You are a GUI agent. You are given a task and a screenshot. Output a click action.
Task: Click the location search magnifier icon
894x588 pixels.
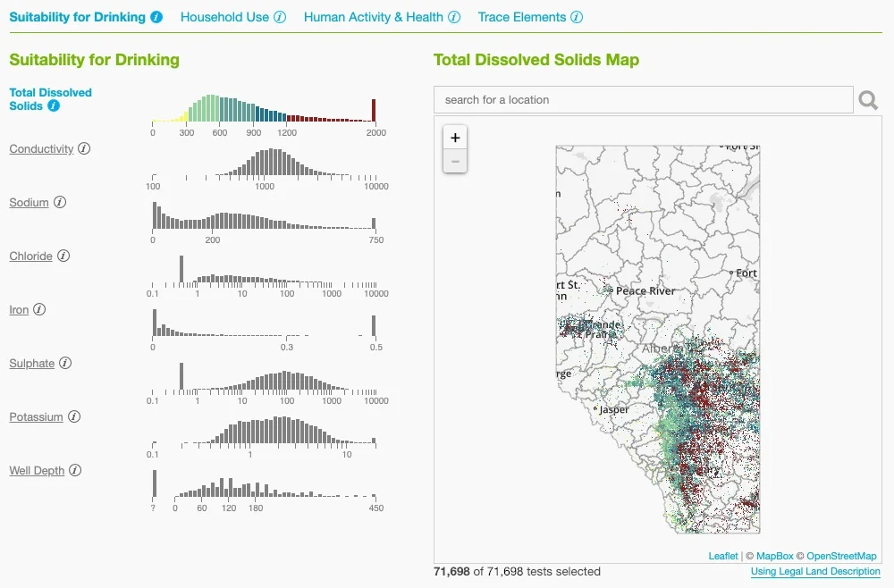coord(867,100)
